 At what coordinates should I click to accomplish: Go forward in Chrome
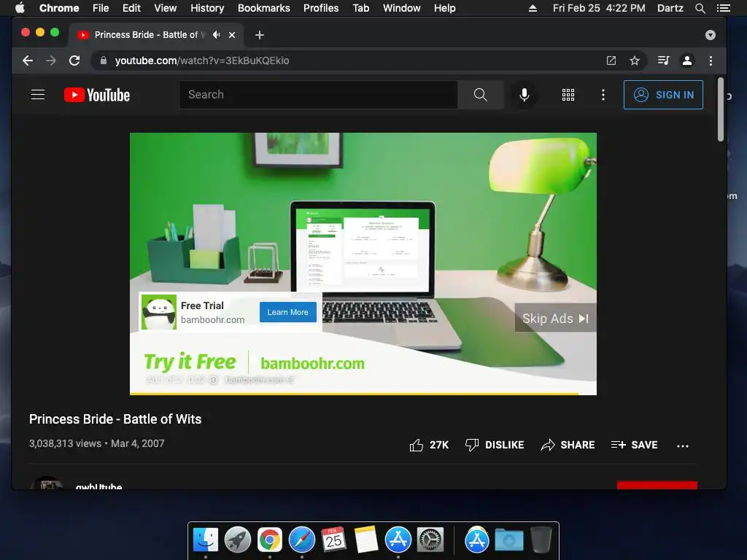(51, 61)
